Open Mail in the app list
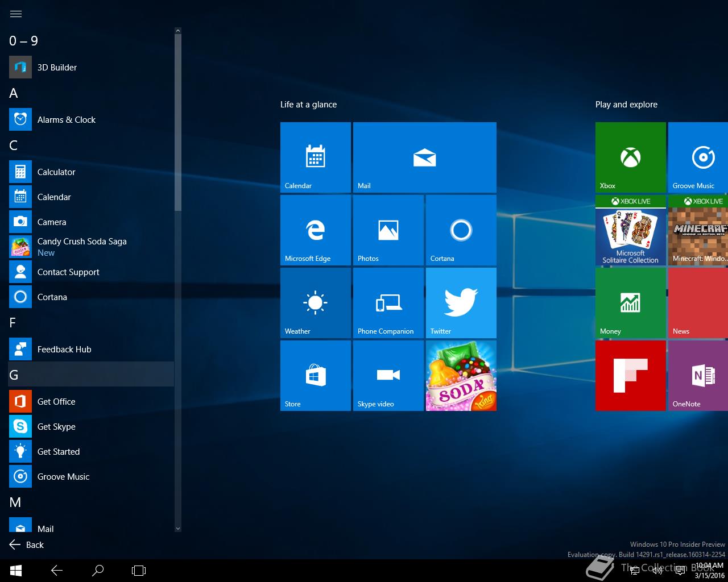Image resolution: width=728 pixels, height=582 pixels. pos(91,525)
